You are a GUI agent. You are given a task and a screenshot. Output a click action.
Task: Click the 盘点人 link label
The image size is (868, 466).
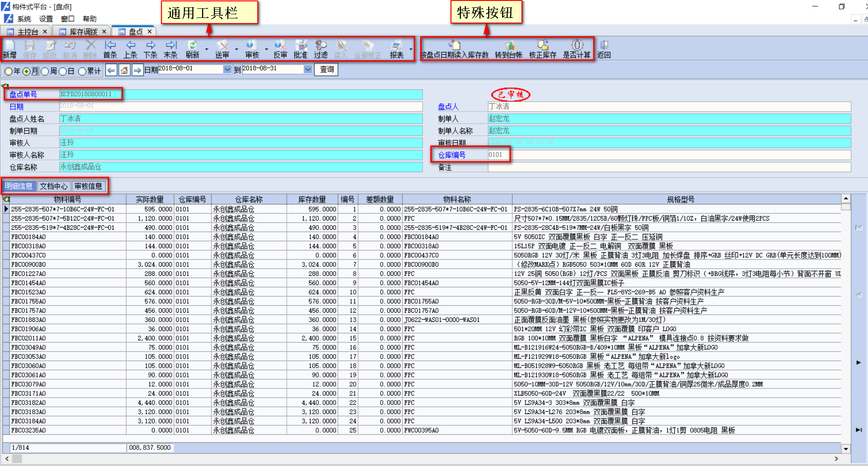448,107
